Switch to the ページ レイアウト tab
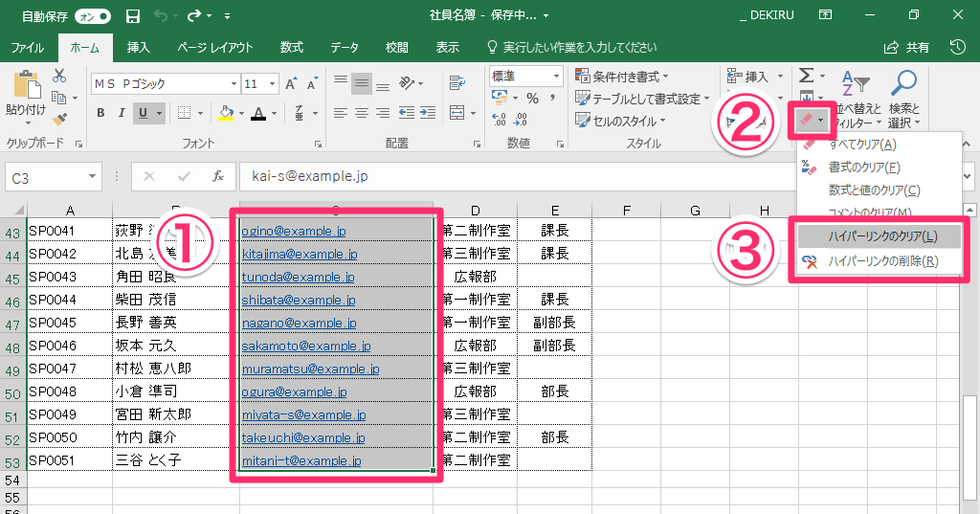This screenshot has height=514, width=980. (215, 48)
